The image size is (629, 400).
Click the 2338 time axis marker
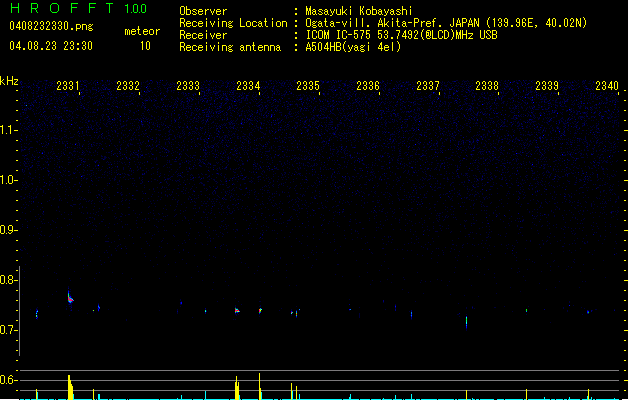[x=487, y=85]
